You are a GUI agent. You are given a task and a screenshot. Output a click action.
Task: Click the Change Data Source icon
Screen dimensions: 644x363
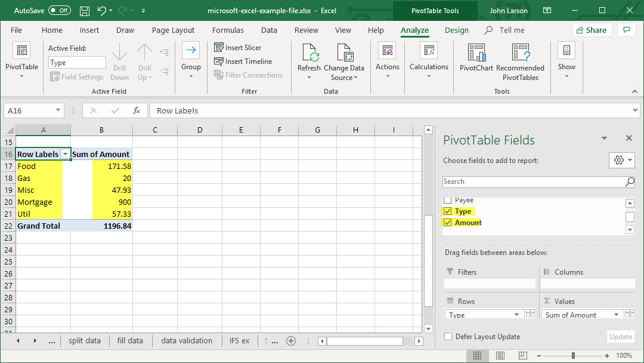pos(344,54)
